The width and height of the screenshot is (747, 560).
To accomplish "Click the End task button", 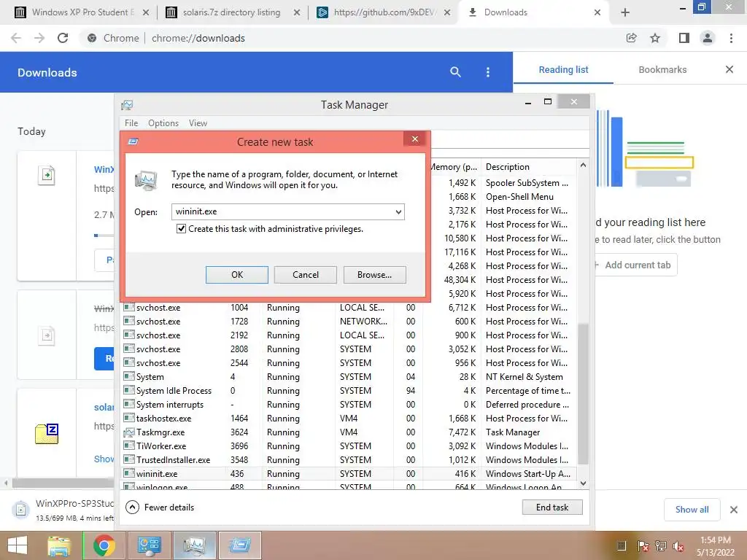I will pyautogui.click(x=552, y=507).
